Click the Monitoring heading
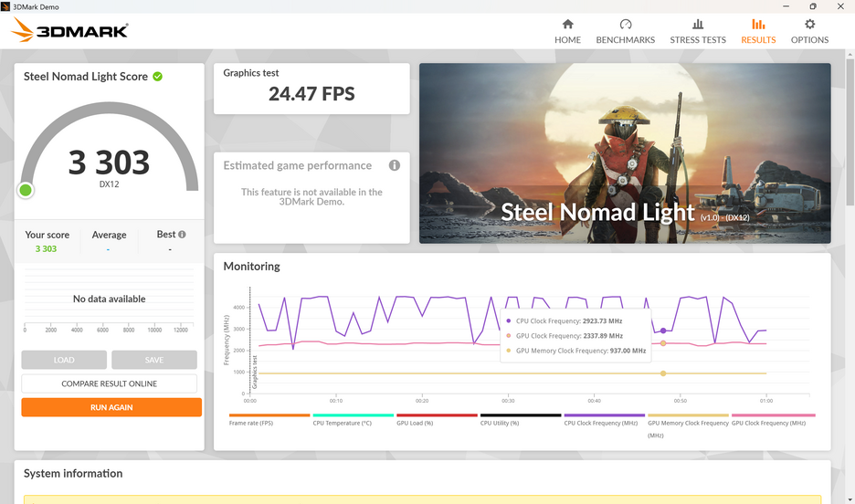Screen dimensions: 855x504 pos(251,267)
